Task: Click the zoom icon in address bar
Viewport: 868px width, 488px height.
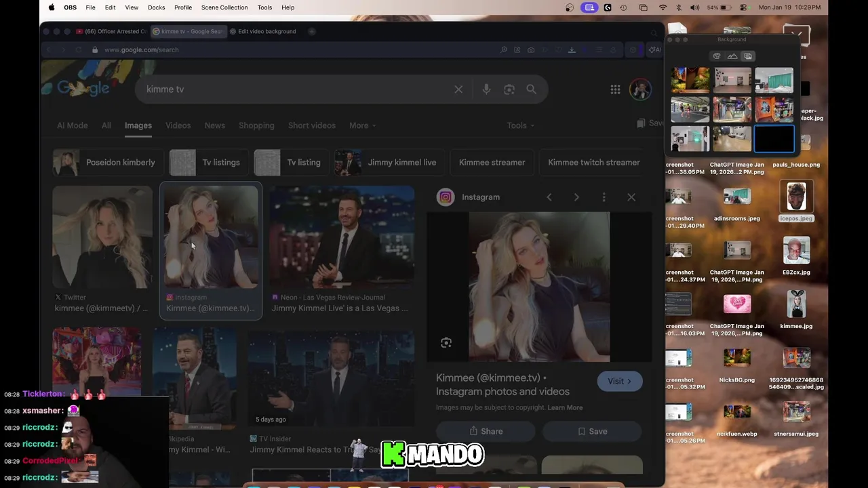Action: 504,49
